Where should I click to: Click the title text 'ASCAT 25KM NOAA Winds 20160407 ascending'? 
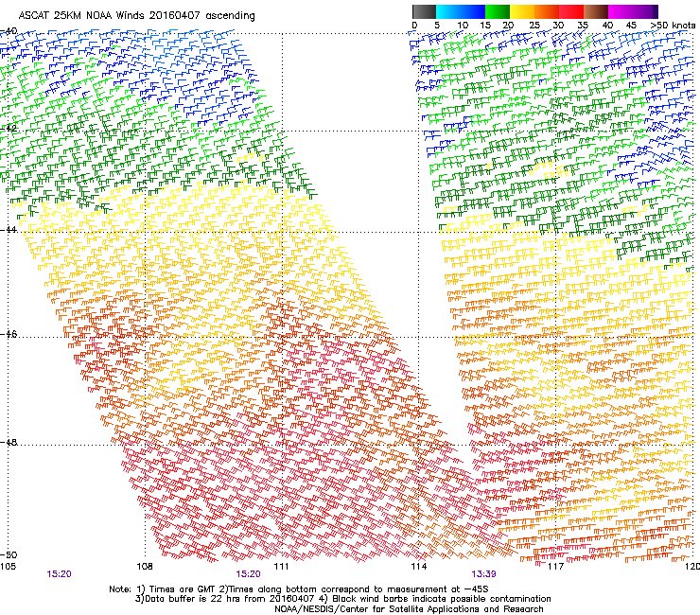(x=136, y=16)
